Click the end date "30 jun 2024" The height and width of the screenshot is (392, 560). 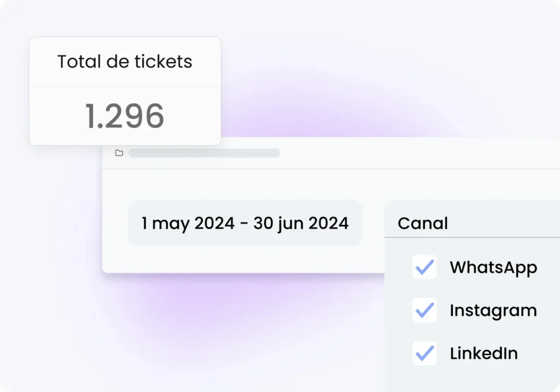[x=301, y=223]
